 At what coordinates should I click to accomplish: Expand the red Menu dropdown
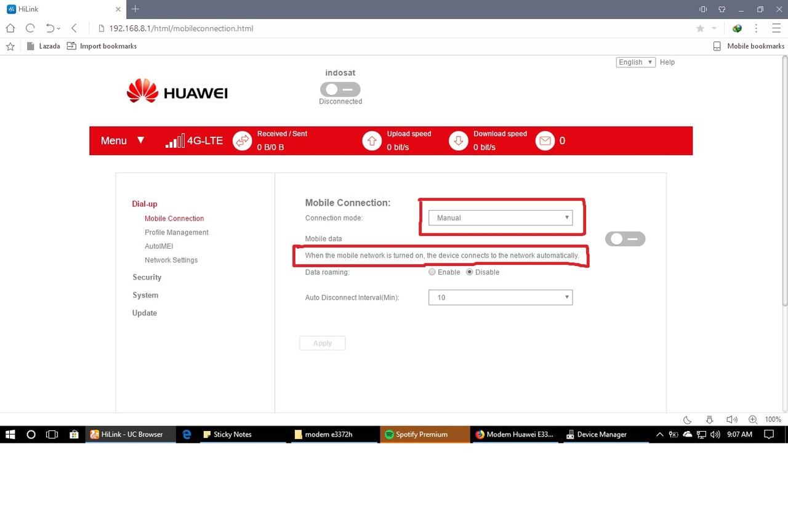tap(123, 140)
